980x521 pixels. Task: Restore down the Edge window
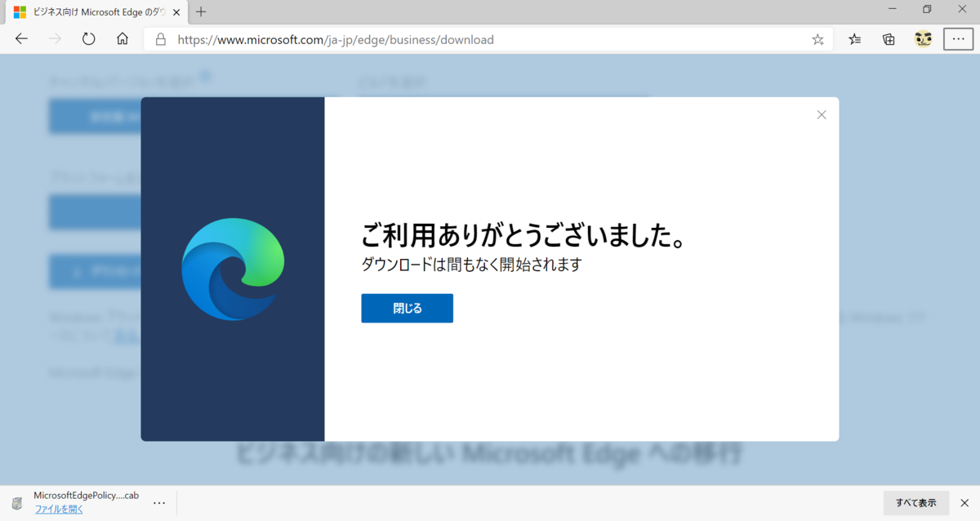(x=927, y=9)
